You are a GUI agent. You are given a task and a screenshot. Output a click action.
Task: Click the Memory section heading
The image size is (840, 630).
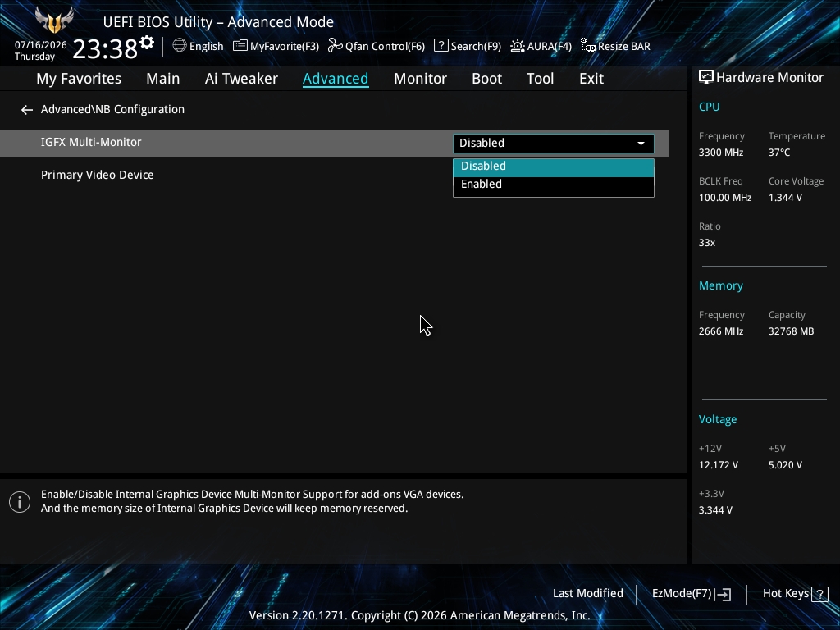pos(720,286)
